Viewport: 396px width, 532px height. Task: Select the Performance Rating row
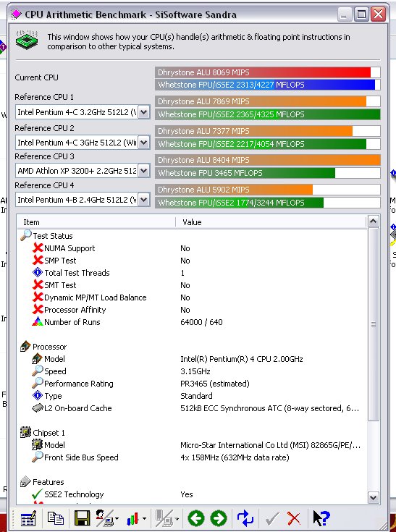(x=193, y=384)
